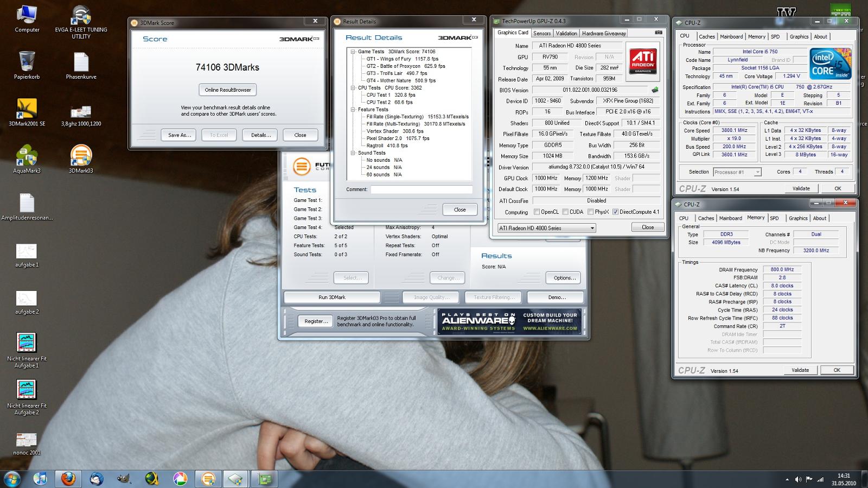Screen dimensions: 868x488
Task: Open Graphics tab in upper CPU-Z window
Action: click(799, 36)
